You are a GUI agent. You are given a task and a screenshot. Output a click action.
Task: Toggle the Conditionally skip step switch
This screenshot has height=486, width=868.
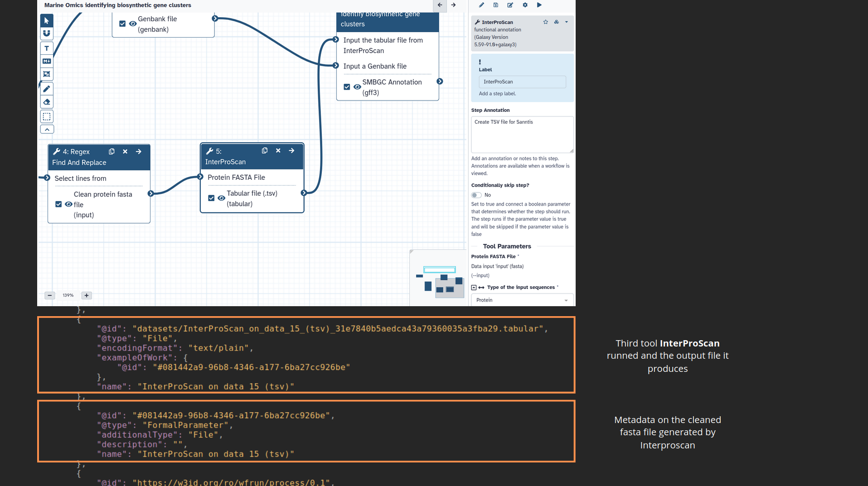click(476, 195)
